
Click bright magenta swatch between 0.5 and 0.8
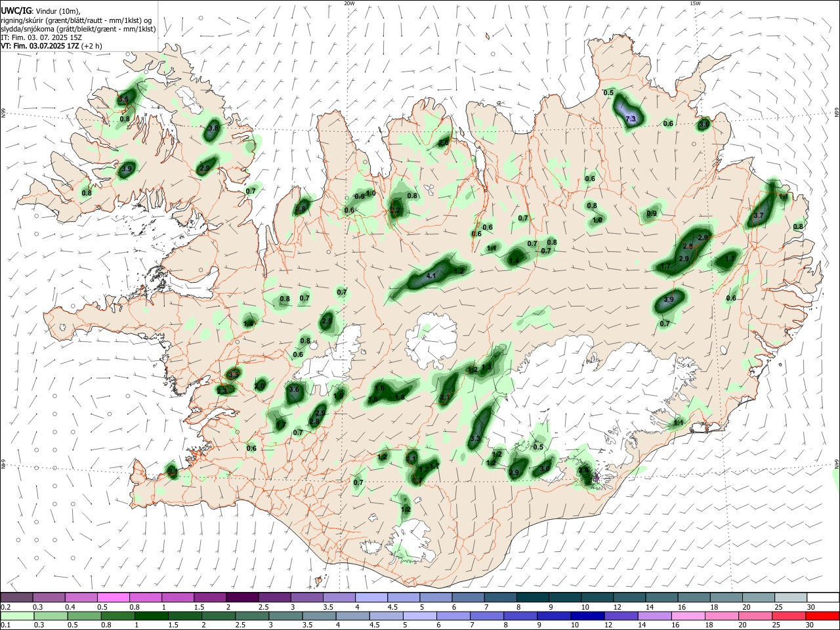click(x=113, y=597)
